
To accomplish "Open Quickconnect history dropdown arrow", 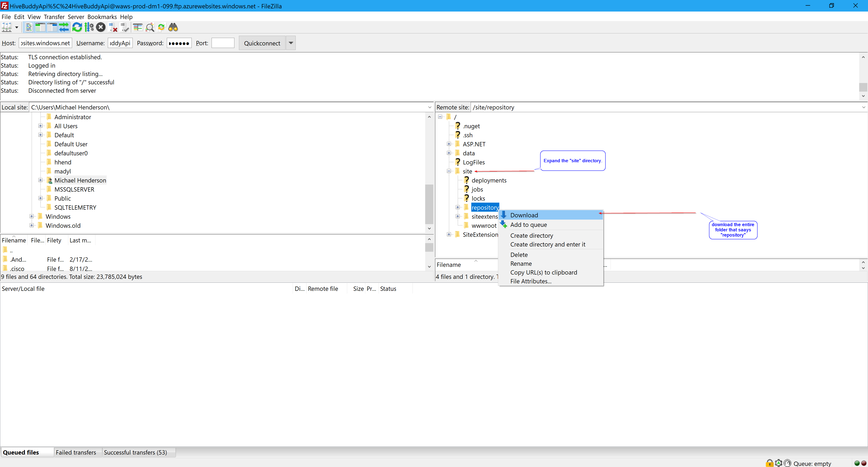I will pyautogui.click(x=291, y=43).
